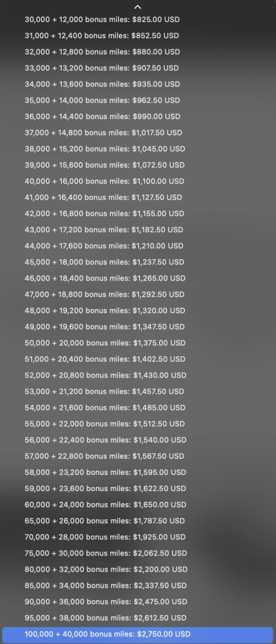Image resolution: width=276 pixels, height=644 pixels.
Task: Click the scroll-up chevron at top of list
Action: point(137,6)
